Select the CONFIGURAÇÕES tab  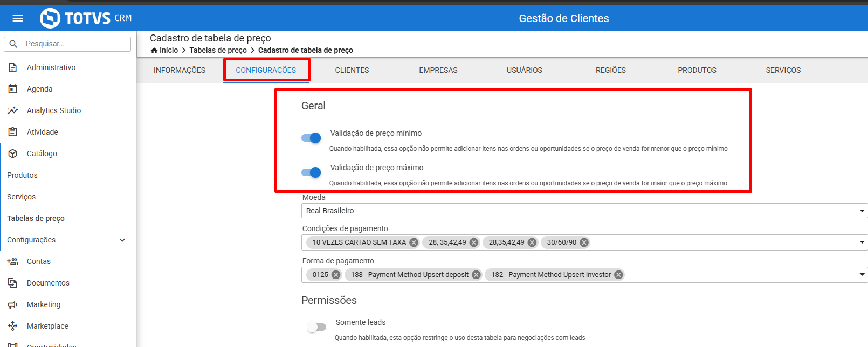point(266,70)
